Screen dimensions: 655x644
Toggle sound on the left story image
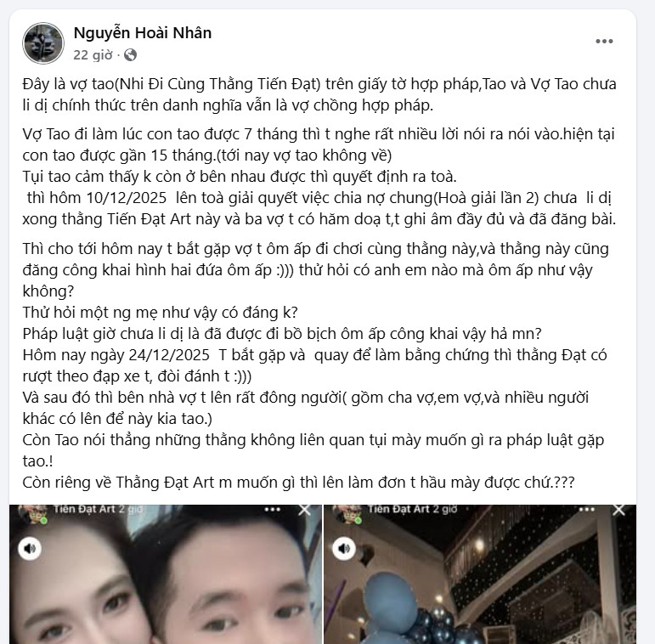click(30, 548)
